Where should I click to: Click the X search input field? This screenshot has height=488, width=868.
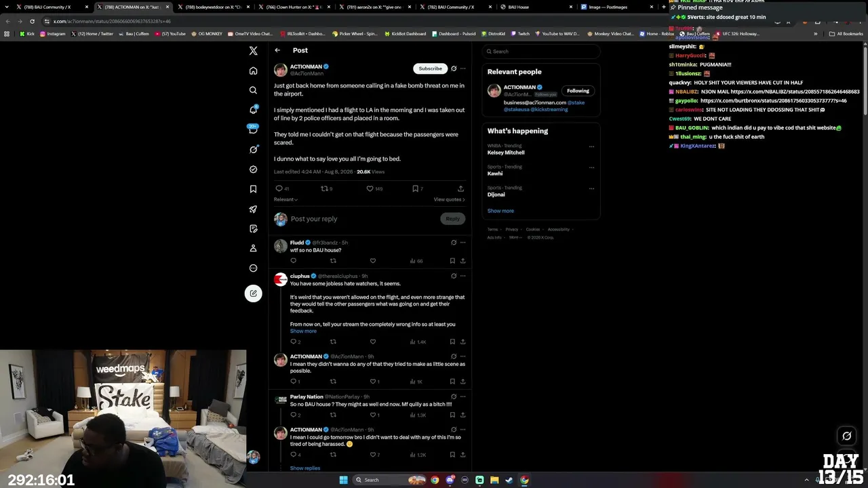pyautogui.click(x=541, y=52)
